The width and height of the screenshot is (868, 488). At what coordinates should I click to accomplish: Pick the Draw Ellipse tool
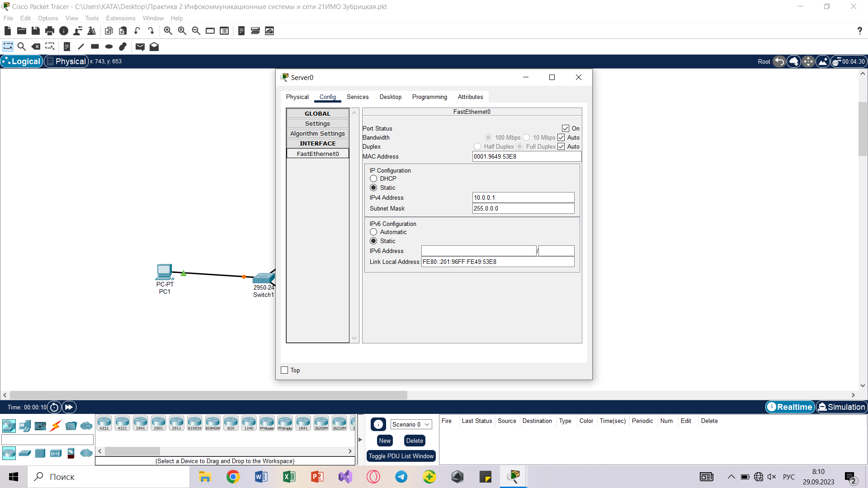(109, 47)
